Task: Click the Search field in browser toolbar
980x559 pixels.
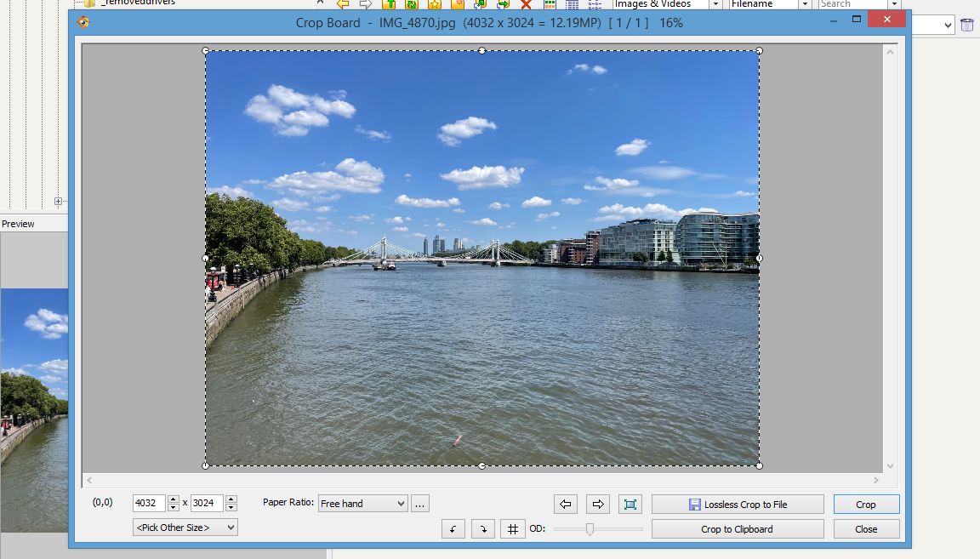Action: click(x=853, y=4)
